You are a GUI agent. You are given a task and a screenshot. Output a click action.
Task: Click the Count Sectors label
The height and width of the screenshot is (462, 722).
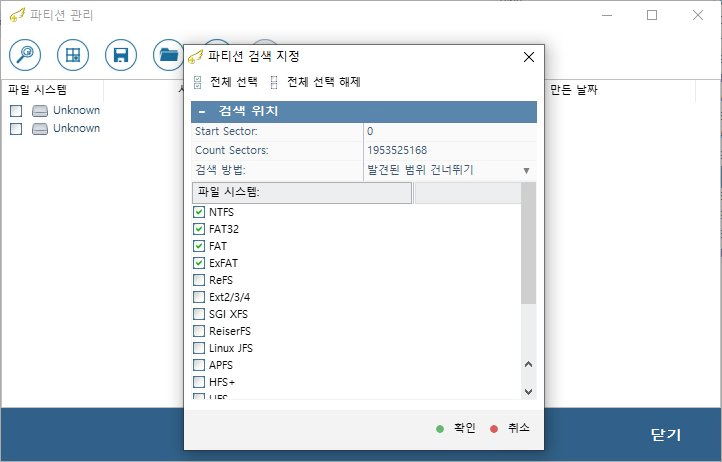(x=232, y=151)
